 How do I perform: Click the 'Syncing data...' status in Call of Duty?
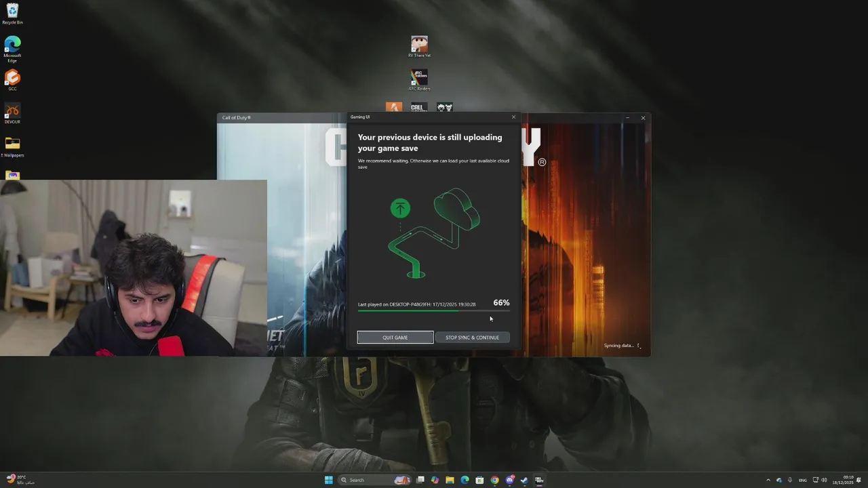[x=619, y=346]
